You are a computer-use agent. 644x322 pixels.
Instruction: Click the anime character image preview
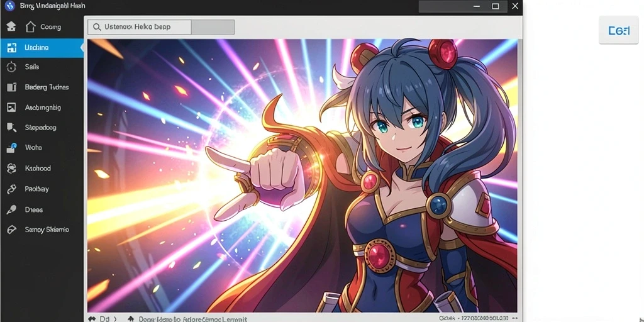tap(303, 176)
